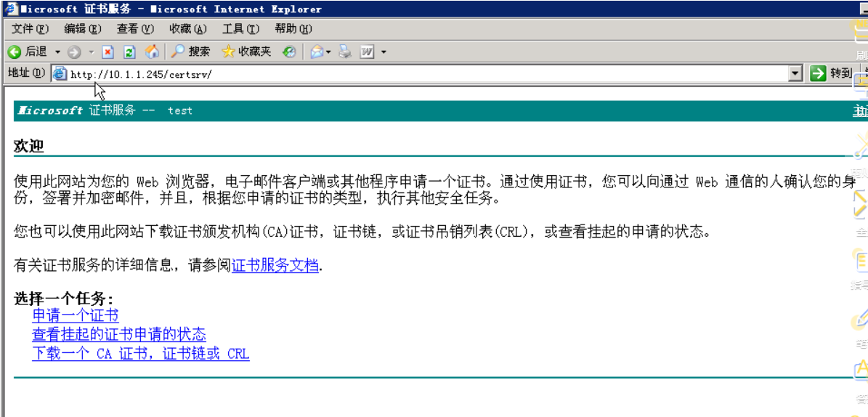Click the IE page icon in address bar

click(x=60, y=73)
